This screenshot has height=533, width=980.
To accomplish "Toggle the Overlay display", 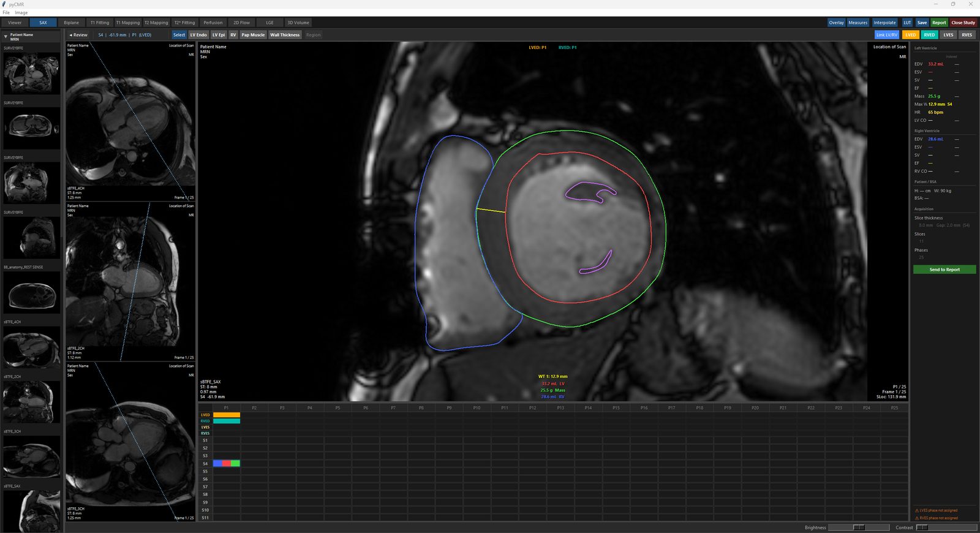I will click(x=837, y=23).
